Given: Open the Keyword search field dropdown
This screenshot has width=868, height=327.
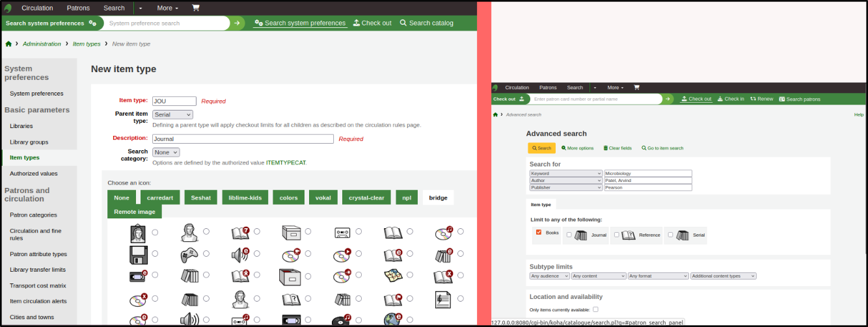Looking at the screenshot, I should coord(566,174).
